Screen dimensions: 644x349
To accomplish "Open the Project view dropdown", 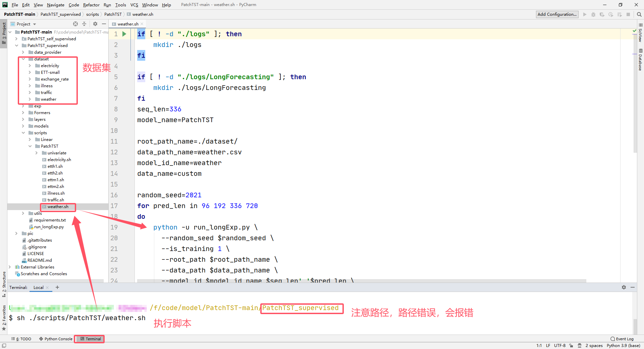I will click(x=34, y=24).
